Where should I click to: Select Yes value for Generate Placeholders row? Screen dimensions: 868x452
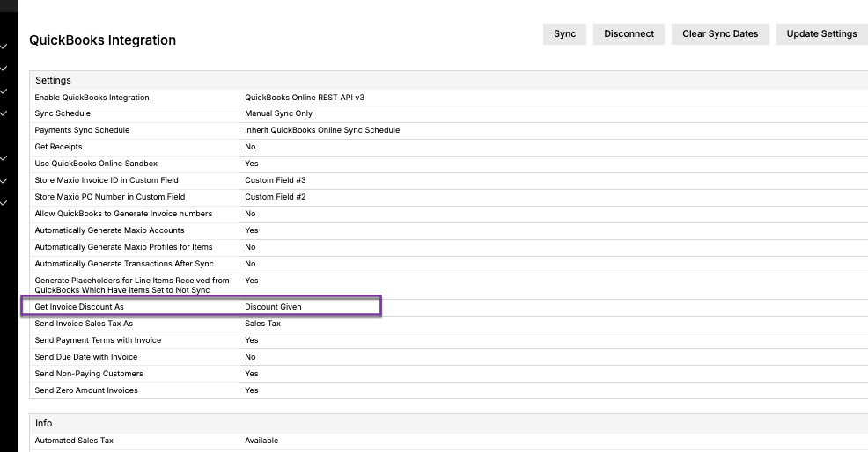(251, 281)
